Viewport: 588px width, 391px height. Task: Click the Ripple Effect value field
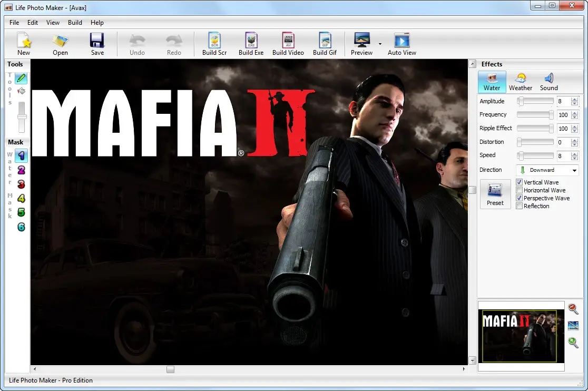(563, 129)
